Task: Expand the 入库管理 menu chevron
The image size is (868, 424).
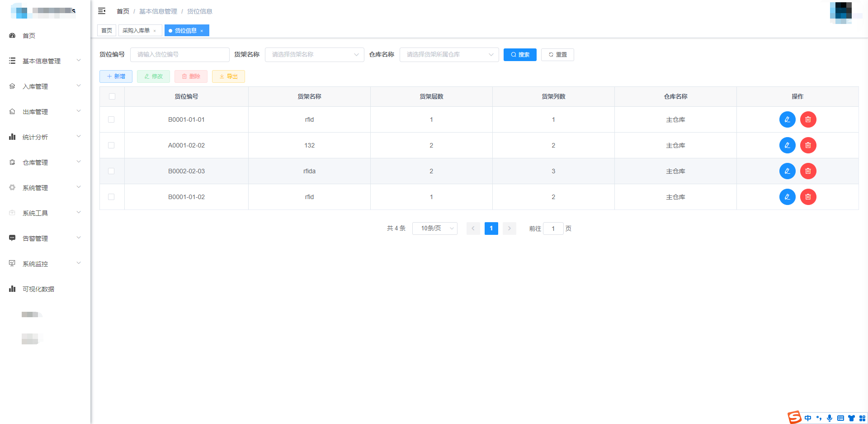Action: pos(79,86)
